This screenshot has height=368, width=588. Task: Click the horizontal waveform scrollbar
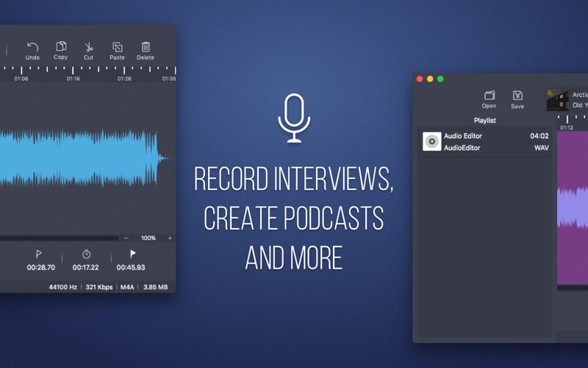[60, 238]
